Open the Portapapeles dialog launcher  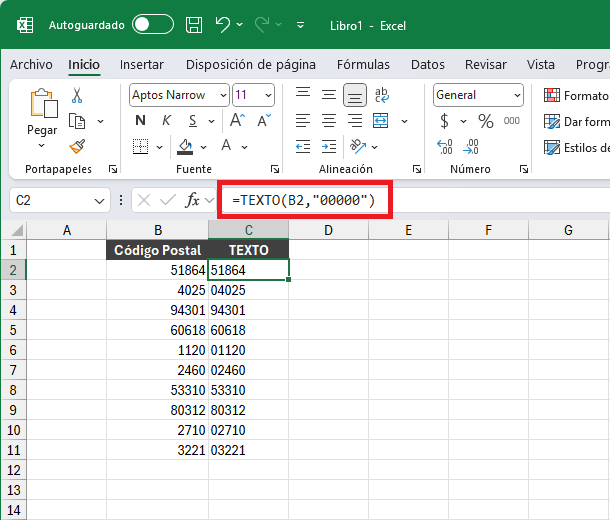(x=113, y=169)
